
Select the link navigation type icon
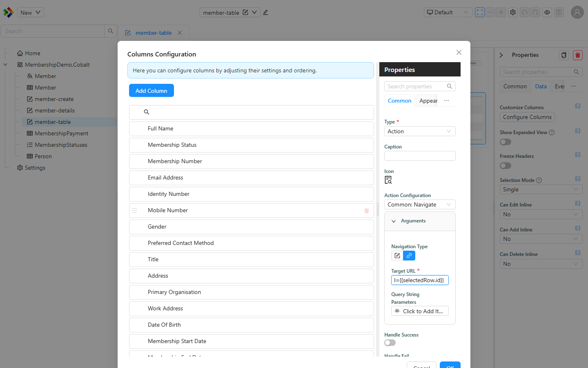coord(409,256)
